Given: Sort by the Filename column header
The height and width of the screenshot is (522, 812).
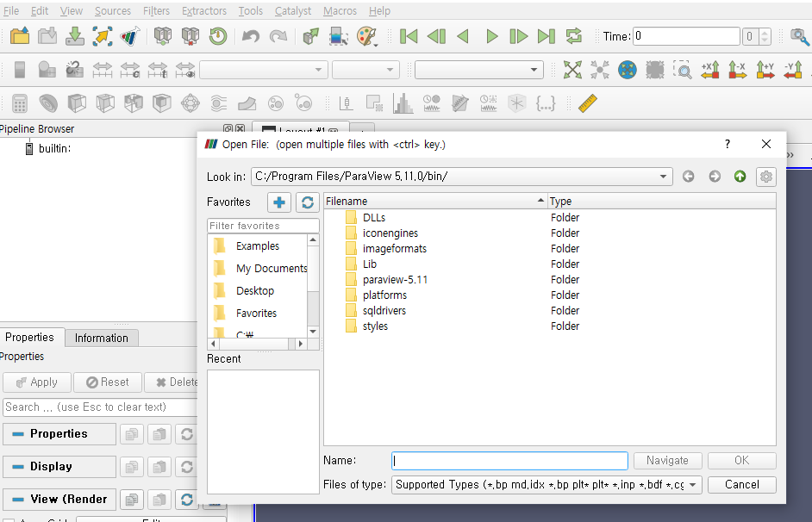Looking at the screenshot, I should [435, 202].
